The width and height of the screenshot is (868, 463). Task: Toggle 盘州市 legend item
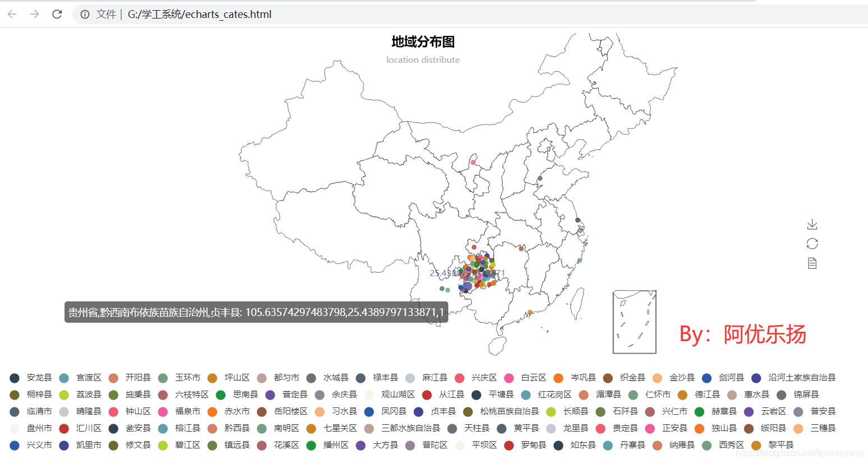[x=31, y=428]
